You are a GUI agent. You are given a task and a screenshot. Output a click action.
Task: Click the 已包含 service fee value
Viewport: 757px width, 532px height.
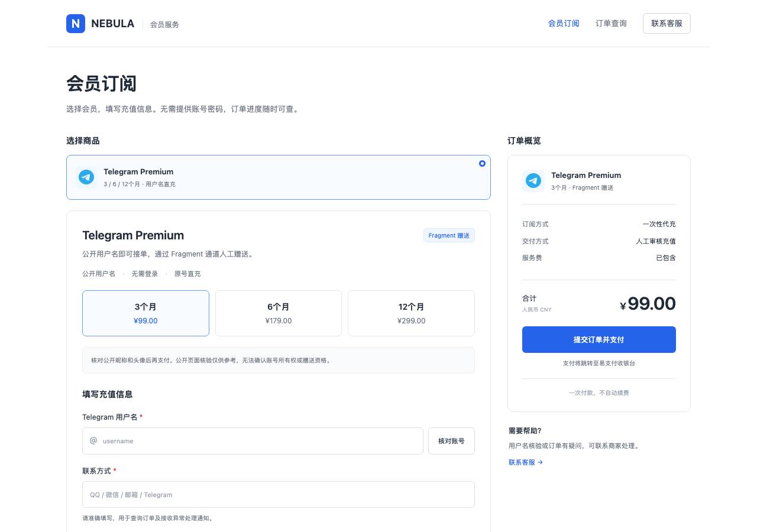(666, 258)
